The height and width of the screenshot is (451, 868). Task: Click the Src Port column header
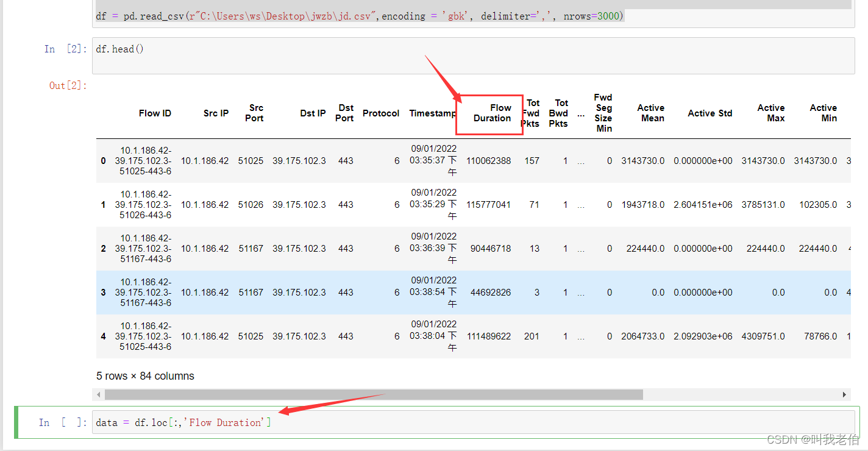point(254,113)
